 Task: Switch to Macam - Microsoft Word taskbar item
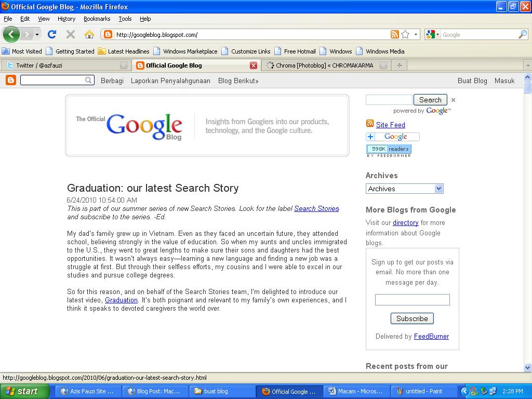[x=356, y=392]
